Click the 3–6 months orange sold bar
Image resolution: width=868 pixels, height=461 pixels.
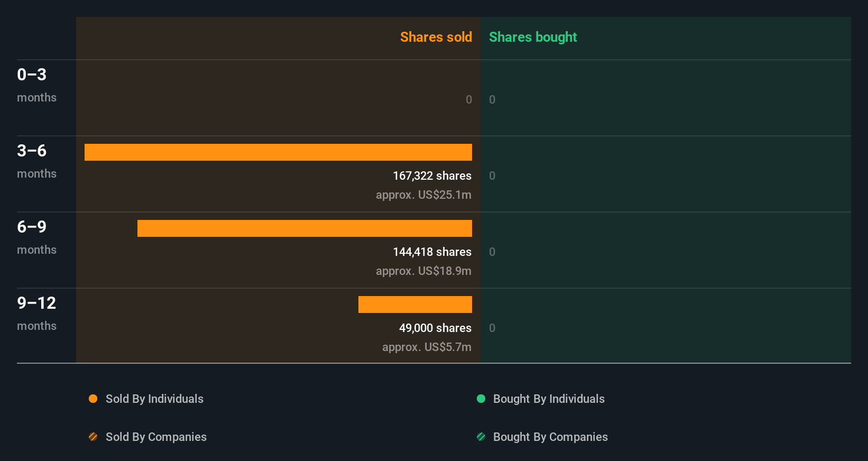tap(278, 152)
